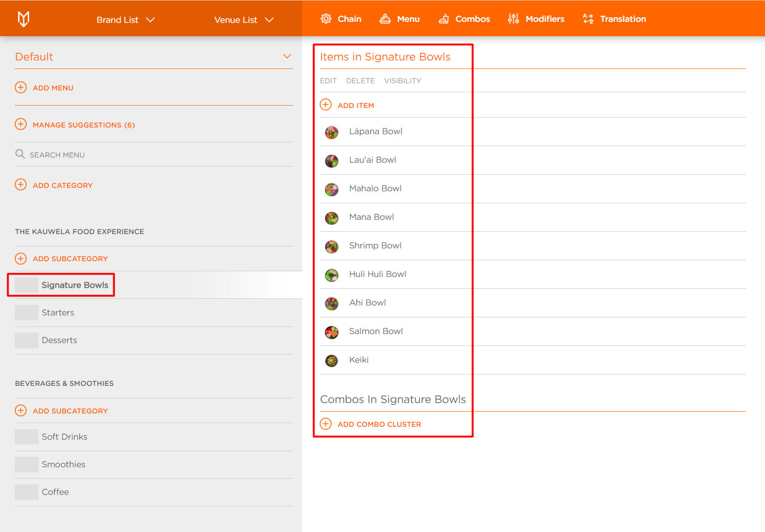The width and height of the screenshot is (765, 532).
Task: Click plus icon beside Manage Suggestions
Action: click(x=21, y=124)
